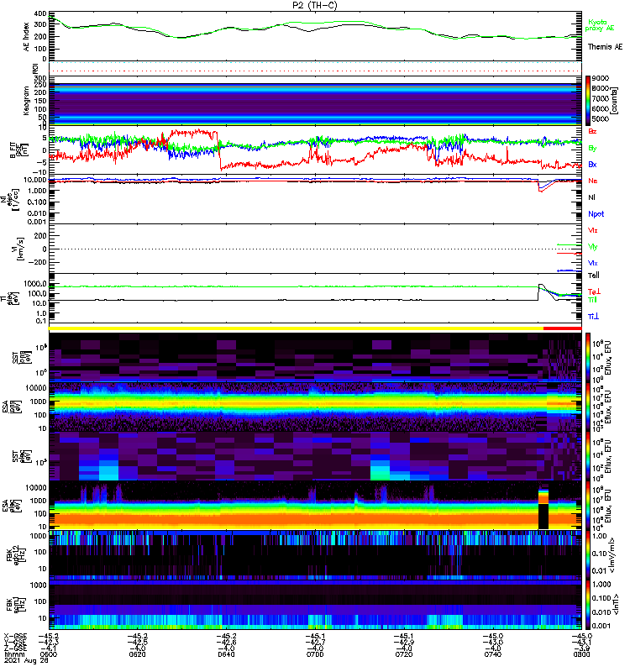The width and height of the screenshot is (630, 672).
Task: Click the Keogram counts color bar
Action: (588, 101)
